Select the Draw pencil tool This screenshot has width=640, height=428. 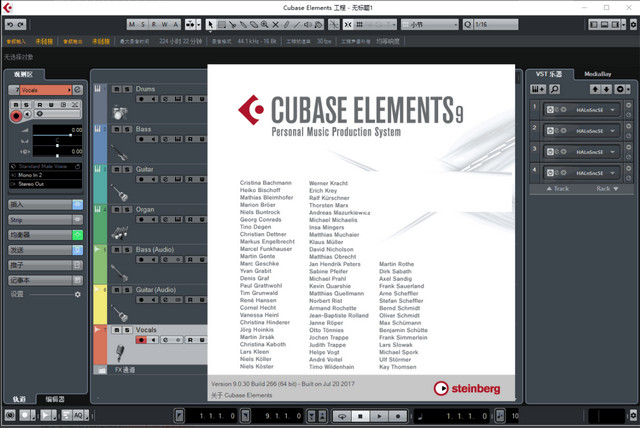(x=286, y=25)
